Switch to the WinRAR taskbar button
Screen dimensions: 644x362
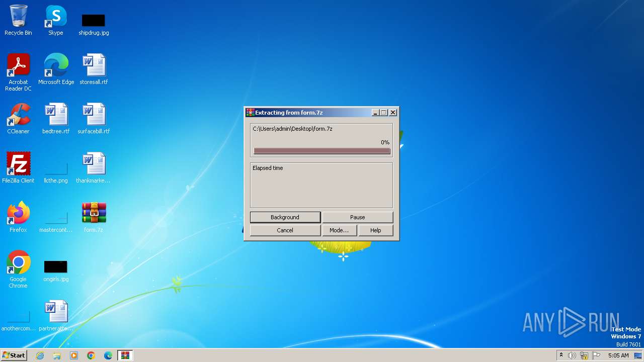coord(125,355)
